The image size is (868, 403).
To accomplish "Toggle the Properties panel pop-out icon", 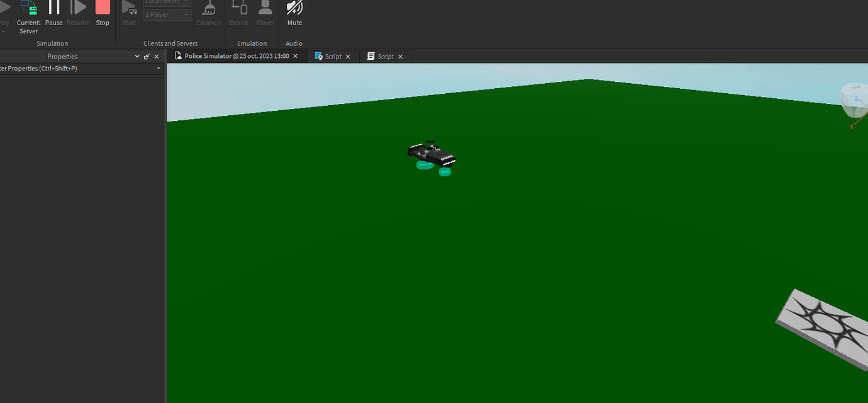I will [x=146, y=56].
